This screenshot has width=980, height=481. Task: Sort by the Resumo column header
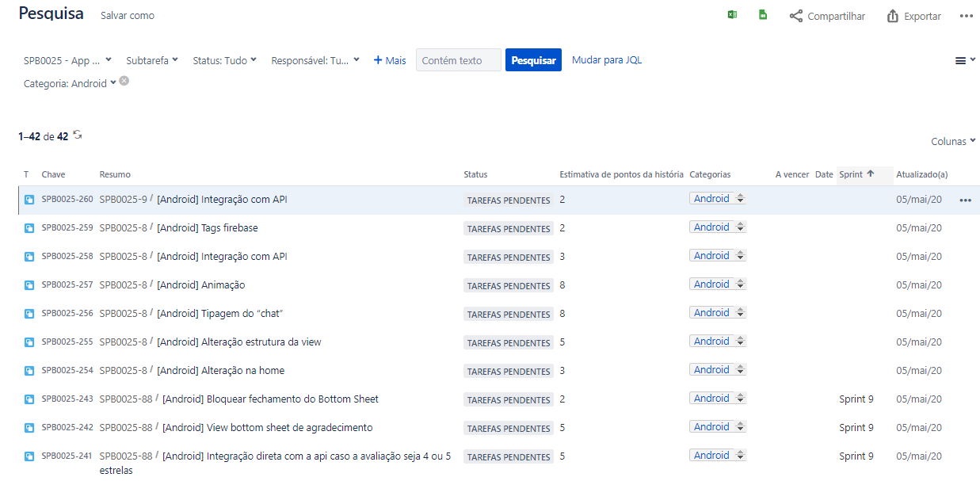click(x=115, y=174)
